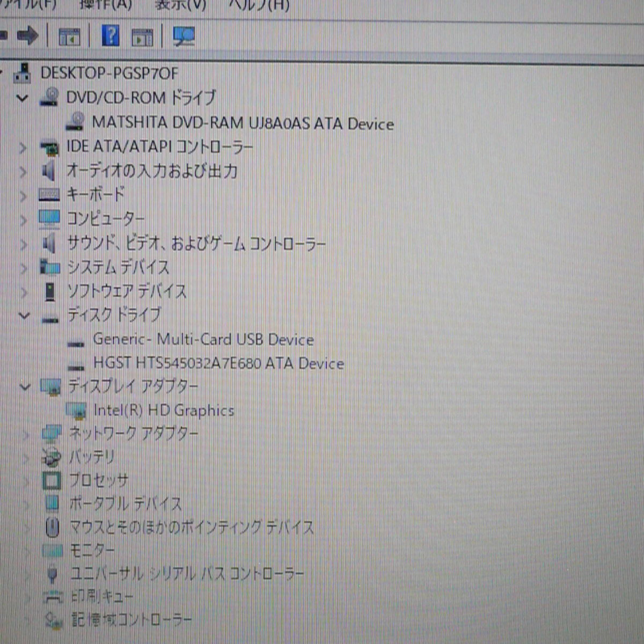Select the システム デバイス label
644x644 pixels.
(x=118, y=267)
